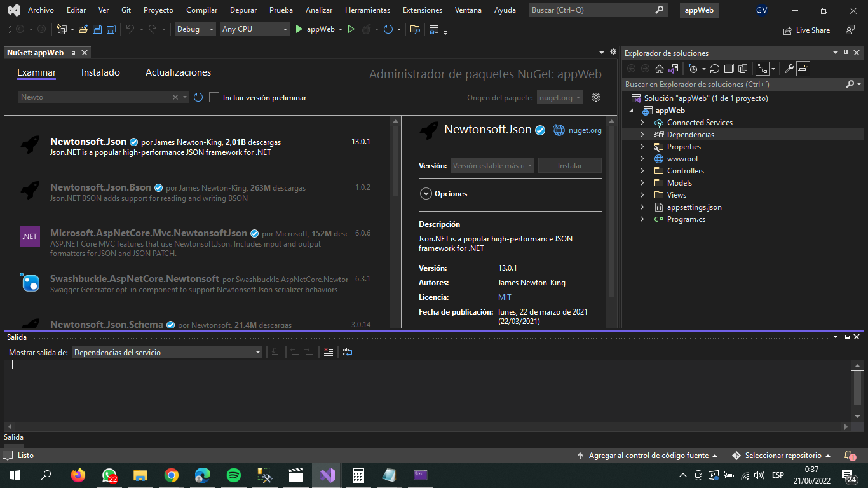This screenshot has height=488, width=868.
Task: Expand the Controllers folder node
Action: click(x=642, y=171)
